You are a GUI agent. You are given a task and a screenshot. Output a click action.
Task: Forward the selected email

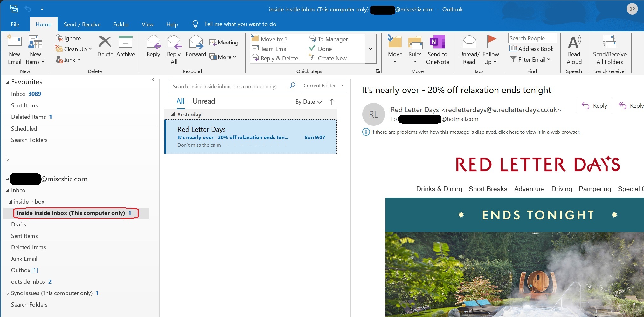pos(196,46)
